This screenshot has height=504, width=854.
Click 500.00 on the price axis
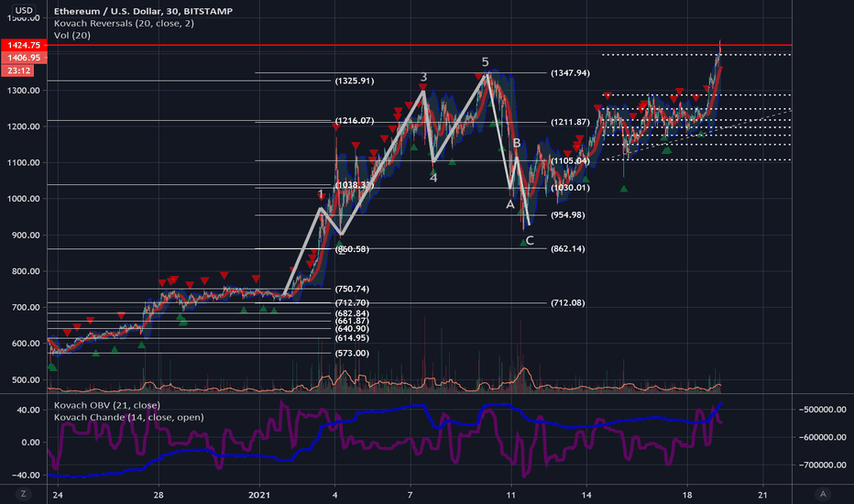26,379
